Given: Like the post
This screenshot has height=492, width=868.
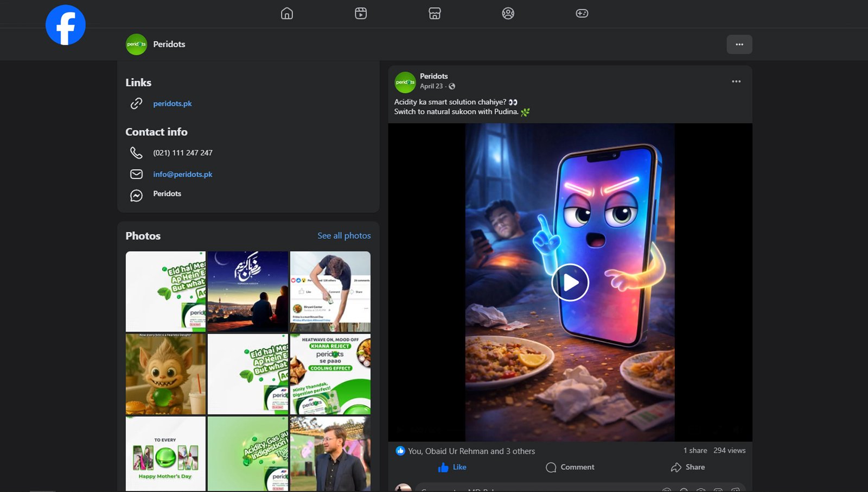Looking at the screenshot, I should coord(452,467).
